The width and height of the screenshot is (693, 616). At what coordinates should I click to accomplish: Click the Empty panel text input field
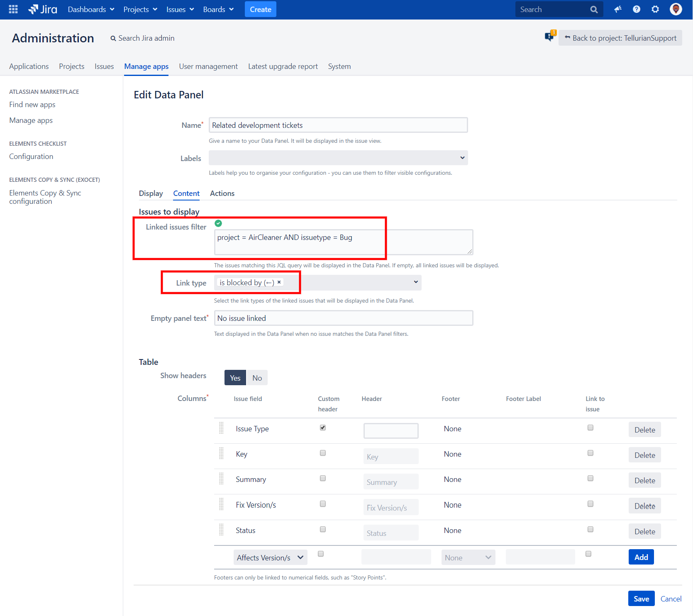pyautogui.click(x=343, y=318)
